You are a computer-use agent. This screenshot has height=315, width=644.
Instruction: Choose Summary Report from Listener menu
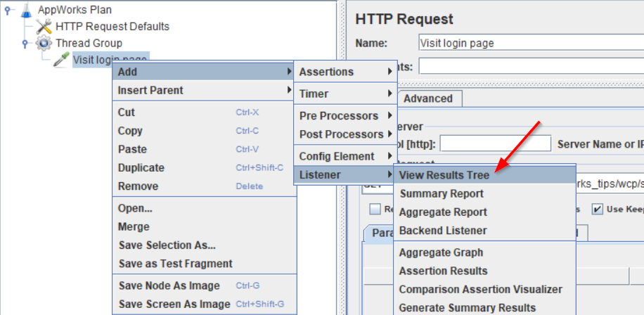[x=441, y=193]
